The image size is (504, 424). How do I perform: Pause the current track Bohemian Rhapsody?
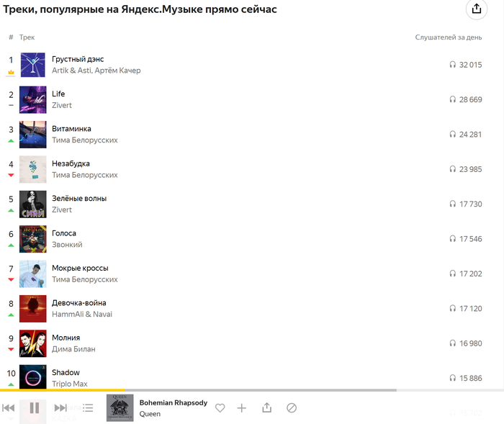35,408
